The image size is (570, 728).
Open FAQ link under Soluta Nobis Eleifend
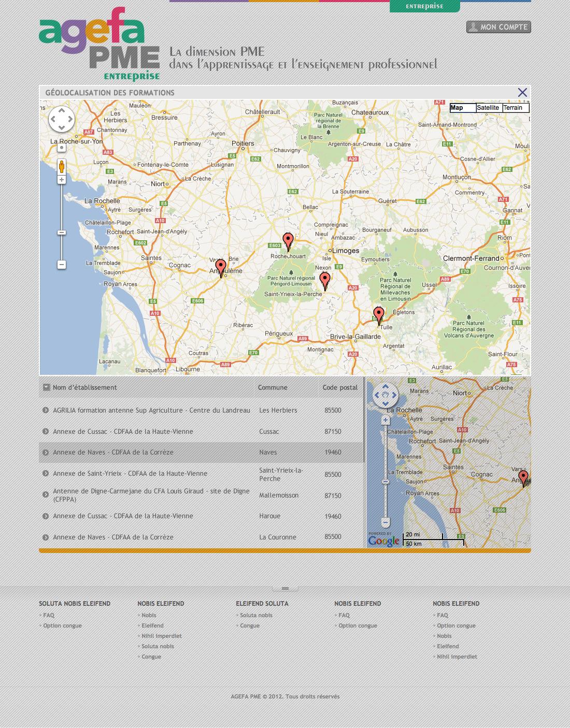49,615
